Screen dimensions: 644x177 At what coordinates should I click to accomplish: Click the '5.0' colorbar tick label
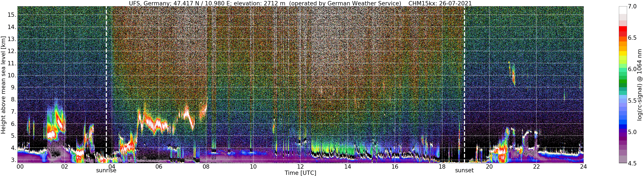[632, 132]
